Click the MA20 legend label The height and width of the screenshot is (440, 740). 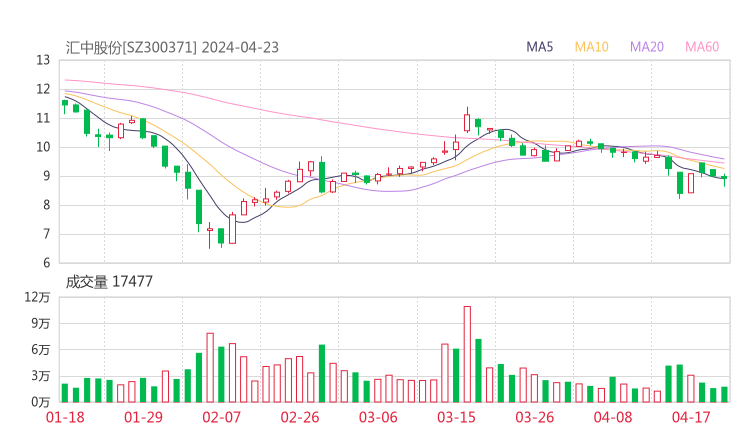coord(647,47)
